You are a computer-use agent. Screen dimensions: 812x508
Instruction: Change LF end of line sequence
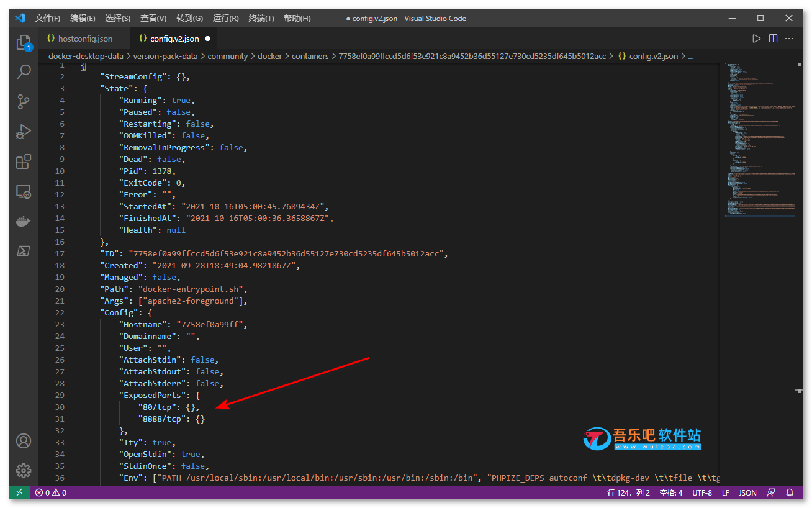click(x=725, y=492)
